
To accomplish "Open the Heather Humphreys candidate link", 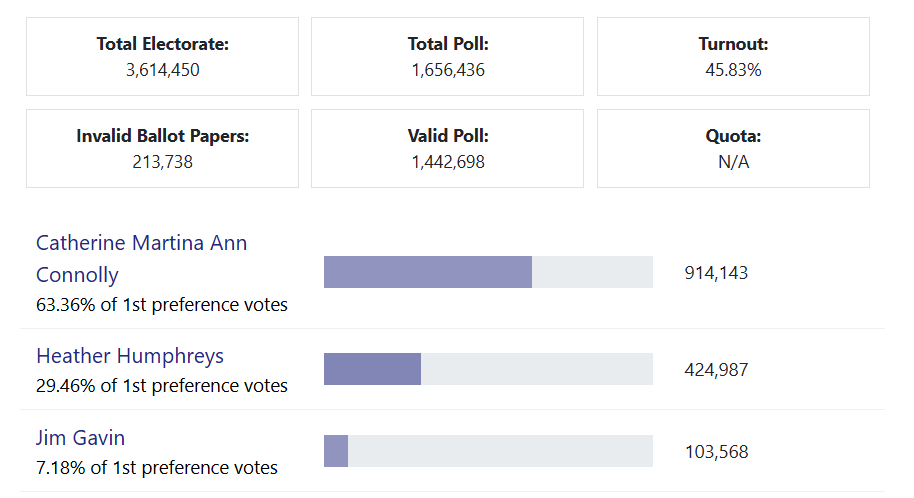I will 130,356.
